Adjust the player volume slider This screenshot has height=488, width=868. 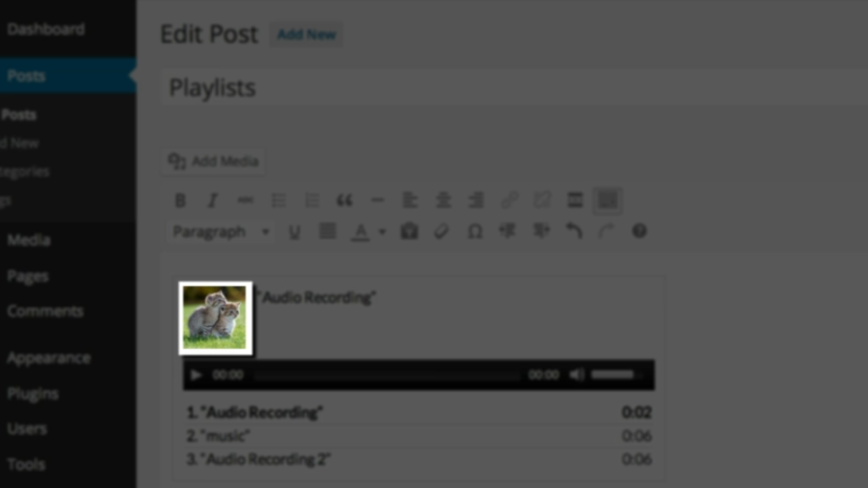(616, 374)
